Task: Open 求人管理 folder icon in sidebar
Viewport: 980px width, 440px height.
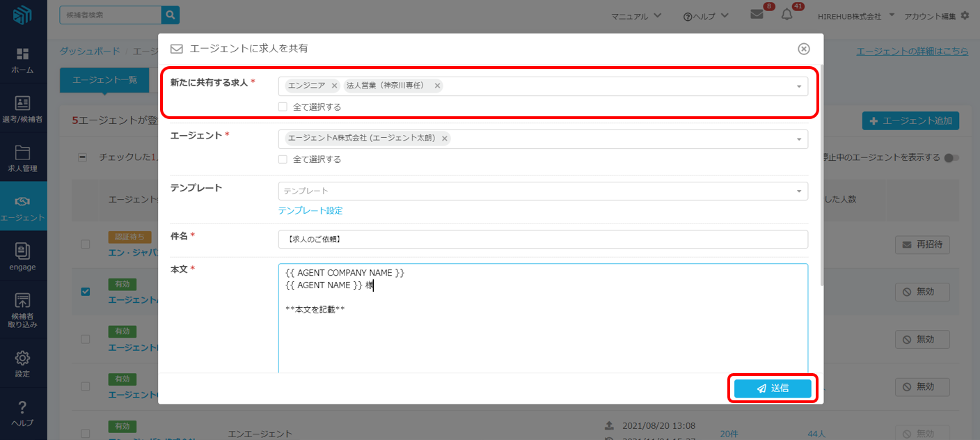Action: pyautogui.click(x=23, y=158)
